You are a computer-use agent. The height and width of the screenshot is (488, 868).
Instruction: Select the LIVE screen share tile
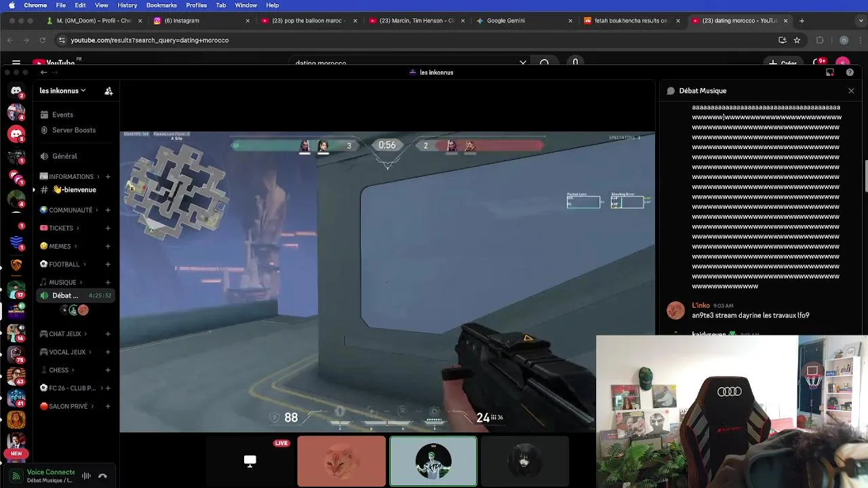[x=250, y=461]
